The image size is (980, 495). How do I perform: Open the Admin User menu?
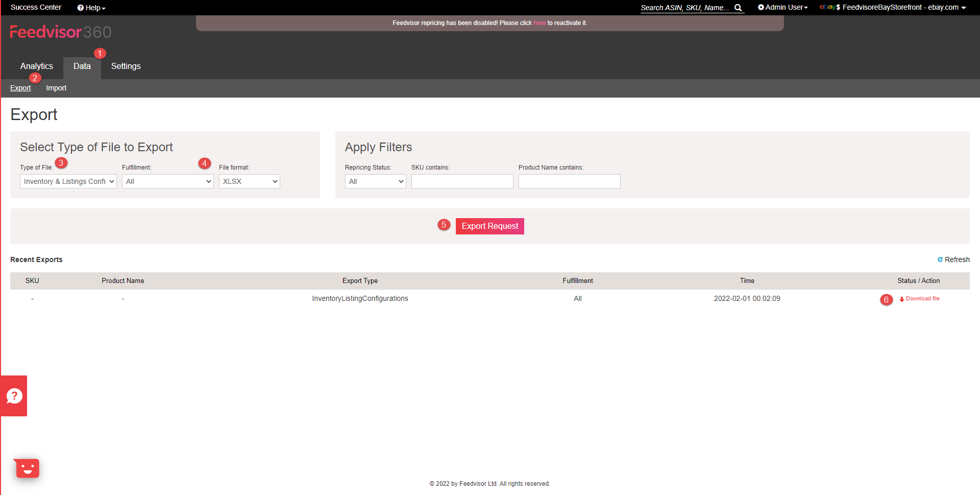click(783, 7)
